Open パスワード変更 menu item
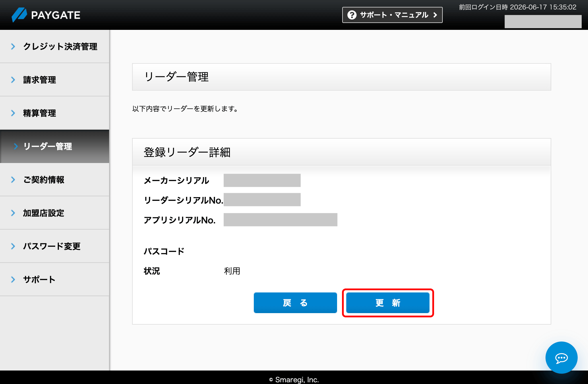Image resolution: width=588 pixels, height=384 pixels. (55, 246)
